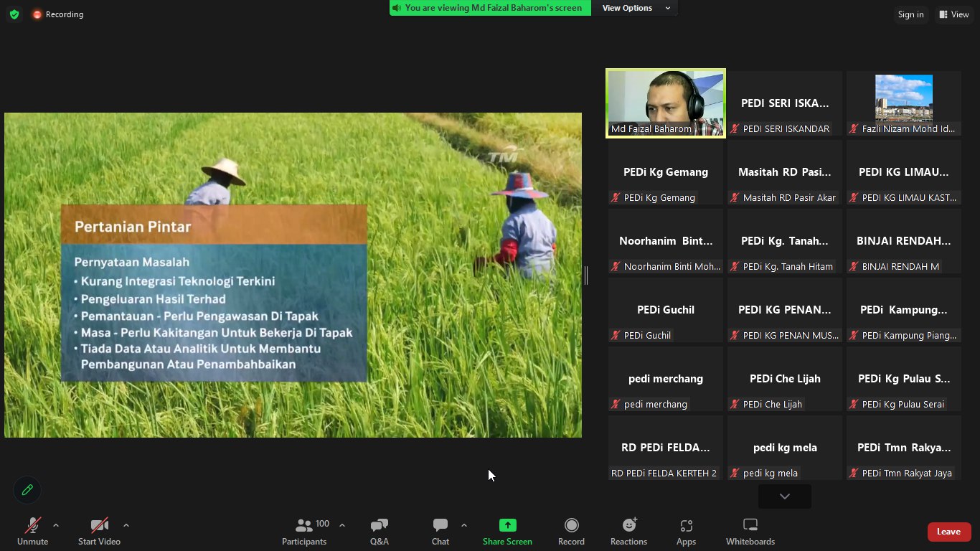Expand video options arrow beside Start Video
This screenshot has height=551, width=980.
point(126,525)
